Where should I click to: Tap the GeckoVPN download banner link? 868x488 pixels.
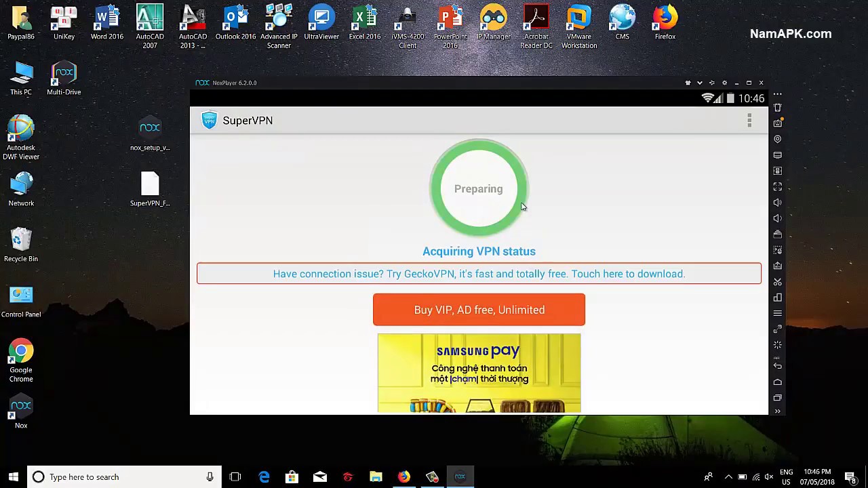point(479,274)
